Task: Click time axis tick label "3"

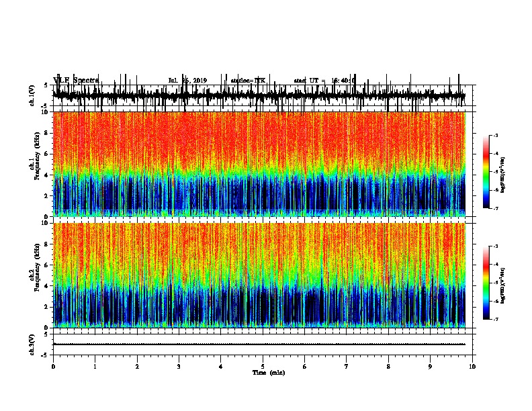Action: pos(179,367)
